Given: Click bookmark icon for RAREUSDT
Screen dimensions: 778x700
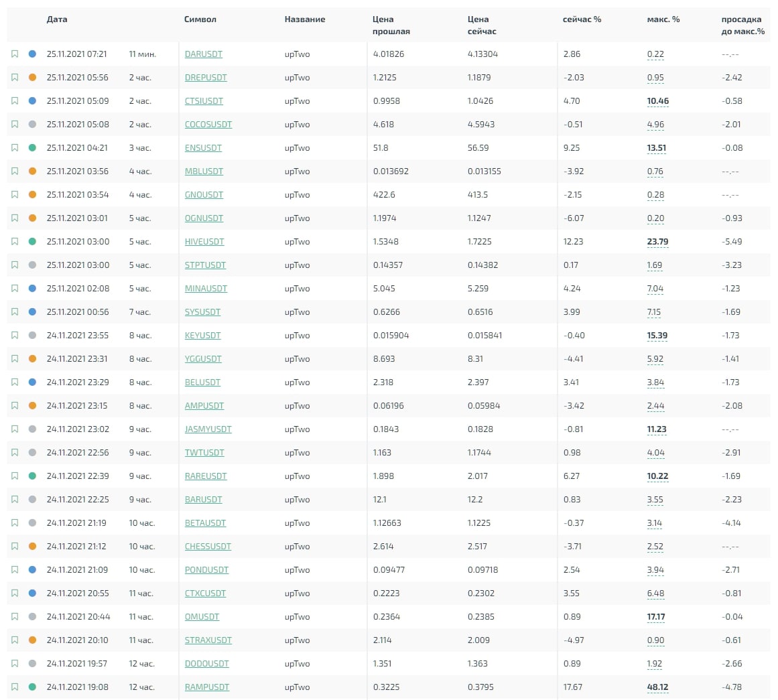Looking at the screenshot, I should click(15, 476).
